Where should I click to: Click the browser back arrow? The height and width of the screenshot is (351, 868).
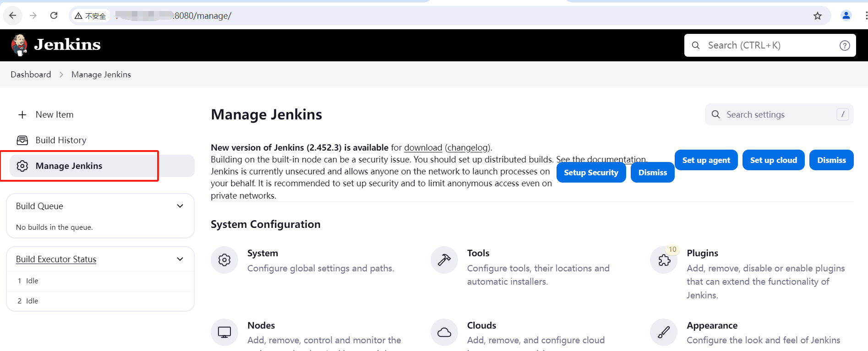(13, 16)
